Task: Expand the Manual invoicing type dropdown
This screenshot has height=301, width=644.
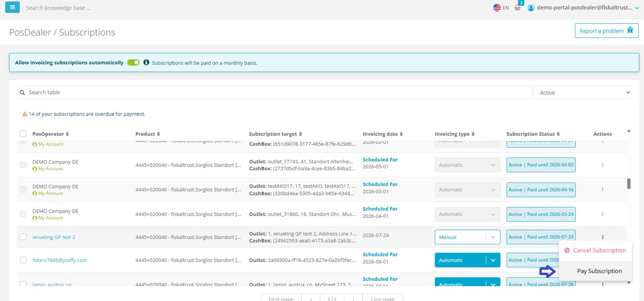Action: (493, 237)
